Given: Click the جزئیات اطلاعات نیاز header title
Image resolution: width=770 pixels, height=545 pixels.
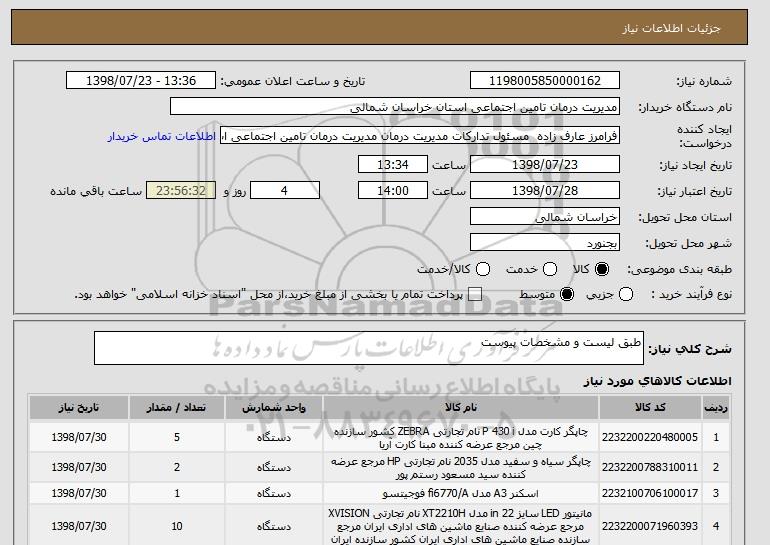Looking at the screenshot, I should pyautogui.click(x=672, y=28).
